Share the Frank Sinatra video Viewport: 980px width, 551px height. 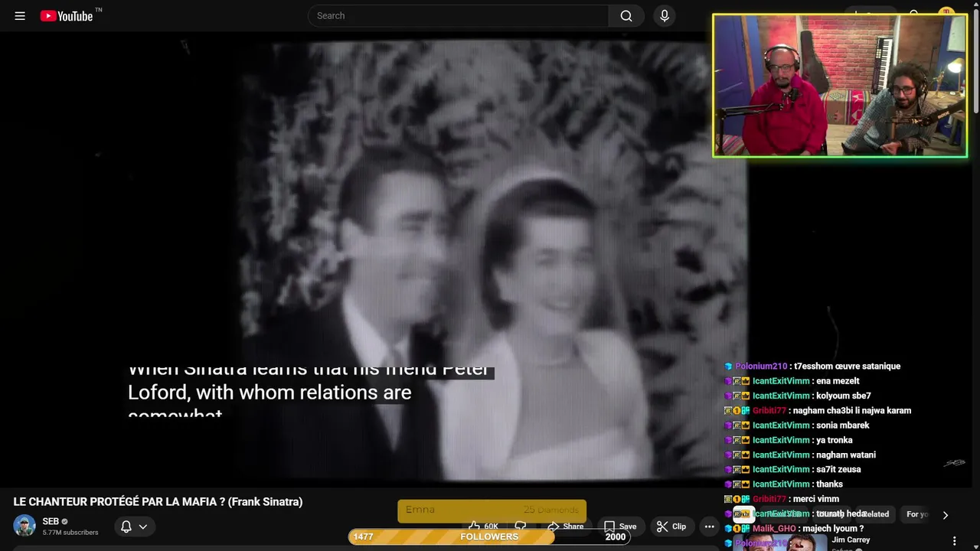[565, 527]
